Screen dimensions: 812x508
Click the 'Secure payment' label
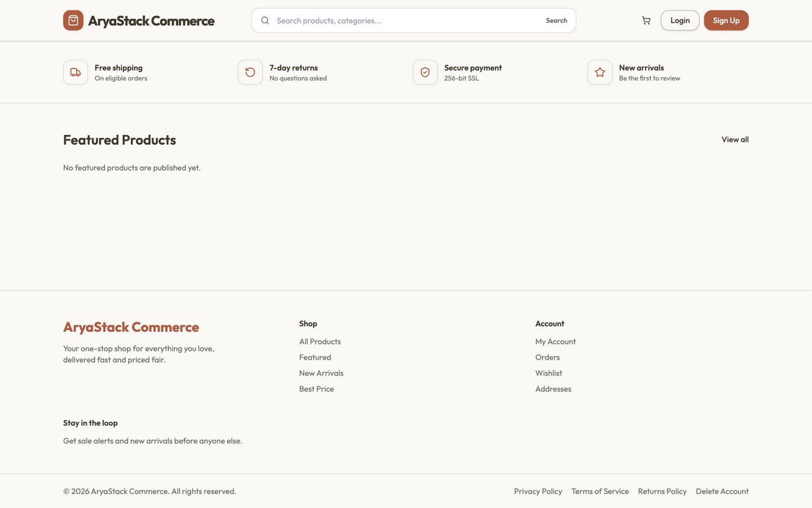[473, 68]
